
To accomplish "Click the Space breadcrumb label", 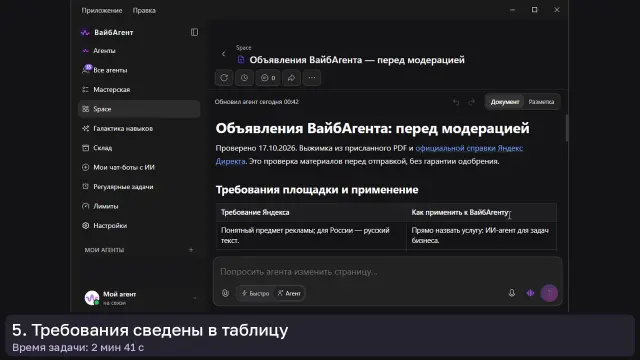I will pyautogui.click(x=243, y=48).
